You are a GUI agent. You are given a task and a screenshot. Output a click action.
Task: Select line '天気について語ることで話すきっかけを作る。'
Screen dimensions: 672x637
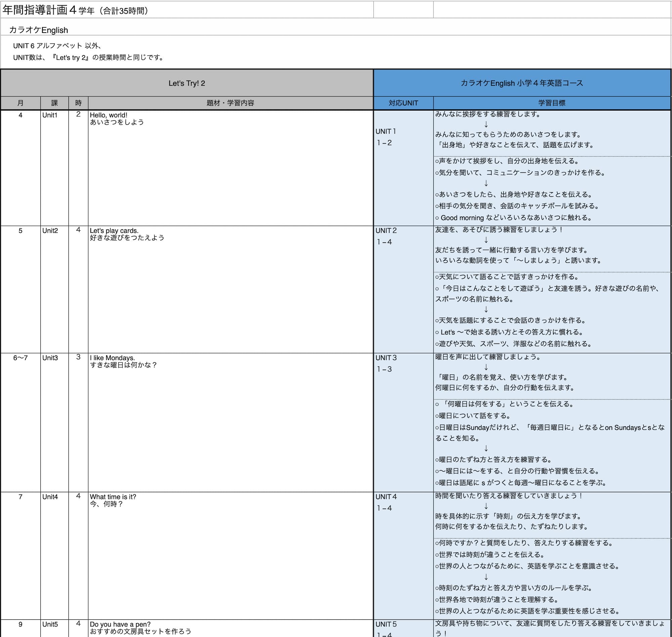(x=508, y=277)
